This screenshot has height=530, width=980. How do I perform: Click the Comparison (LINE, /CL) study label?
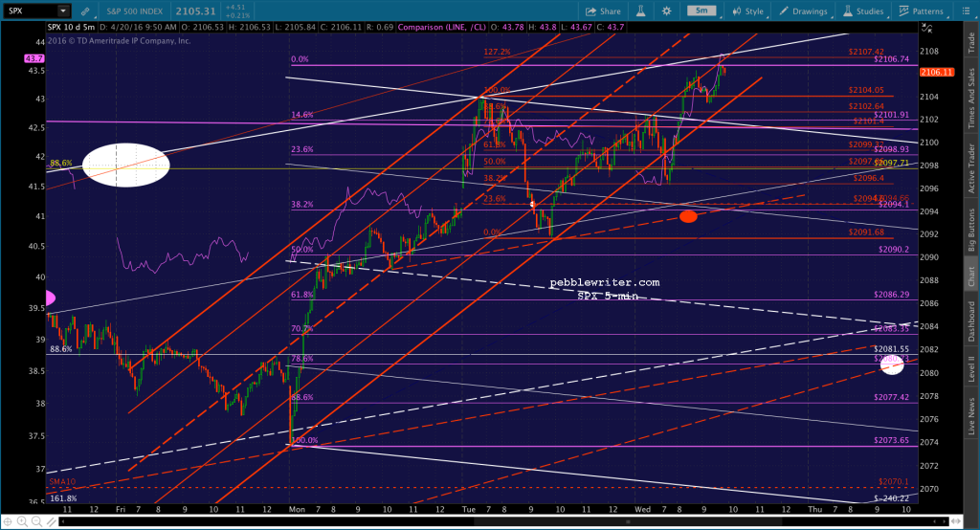point(442,28)
